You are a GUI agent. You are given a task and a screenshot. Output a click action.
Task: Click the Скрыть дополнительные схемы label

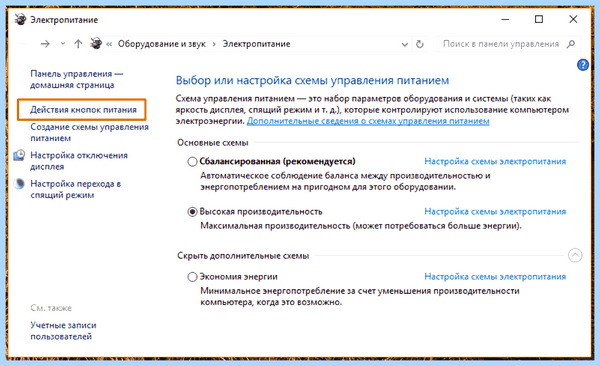pyautogui.click(x=243, y=256)
